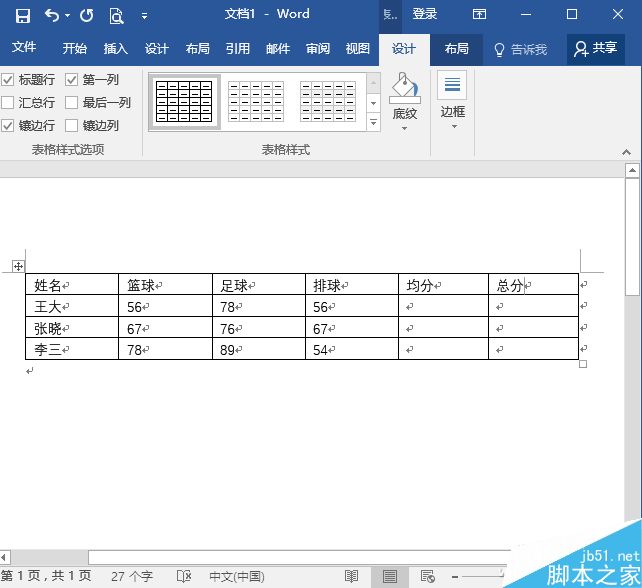
Task: Enable the 汇总行 checkbox
Action: (8, 103)
